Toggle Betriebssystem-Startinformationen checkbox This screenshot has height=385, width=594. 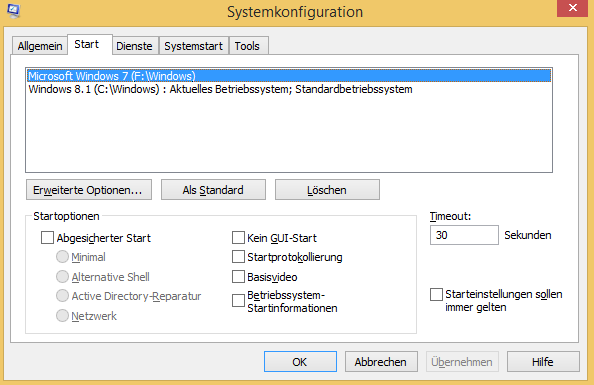238,301
